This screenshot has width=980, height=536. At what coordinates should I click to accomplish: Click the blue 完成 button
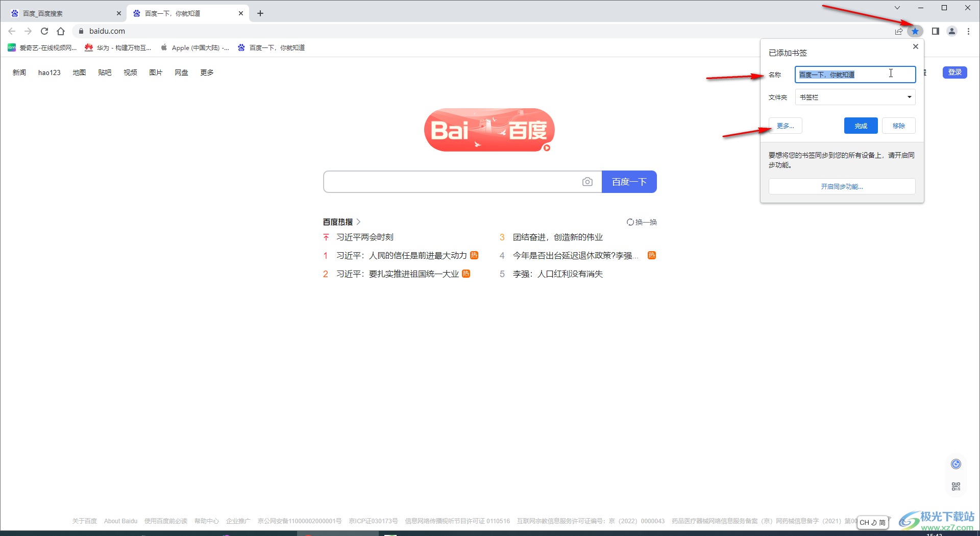861,126
